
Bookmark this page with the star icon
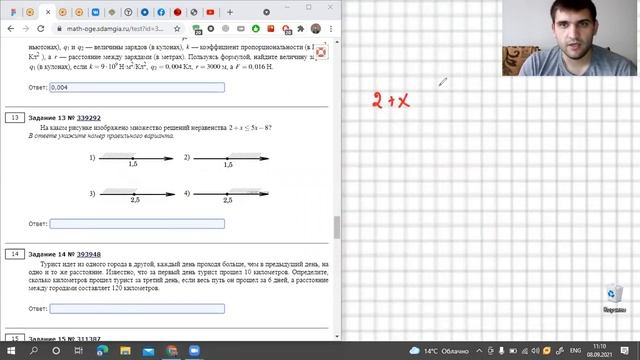[x=177, y=29]
